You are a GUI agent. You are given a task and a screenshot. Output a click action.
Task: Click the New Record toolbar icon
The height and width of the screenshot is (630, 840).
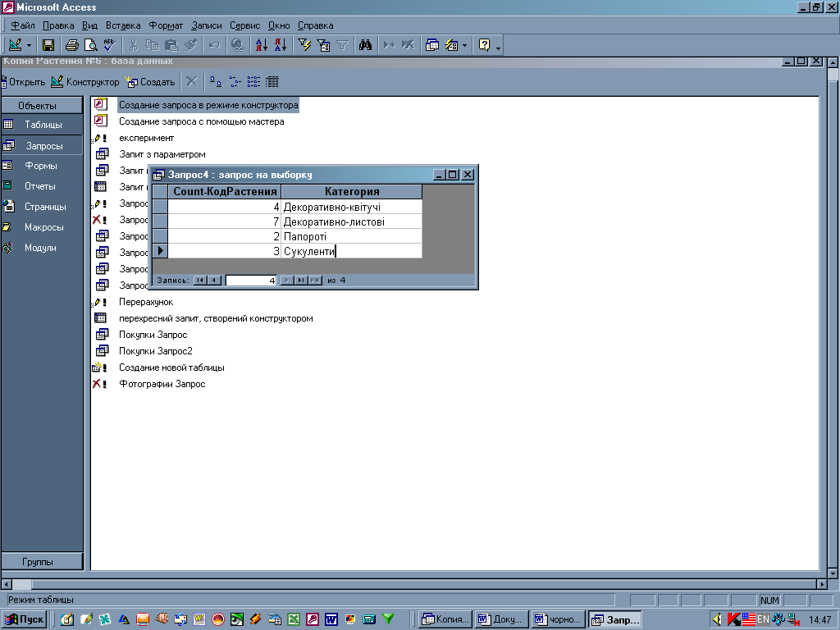390,45
